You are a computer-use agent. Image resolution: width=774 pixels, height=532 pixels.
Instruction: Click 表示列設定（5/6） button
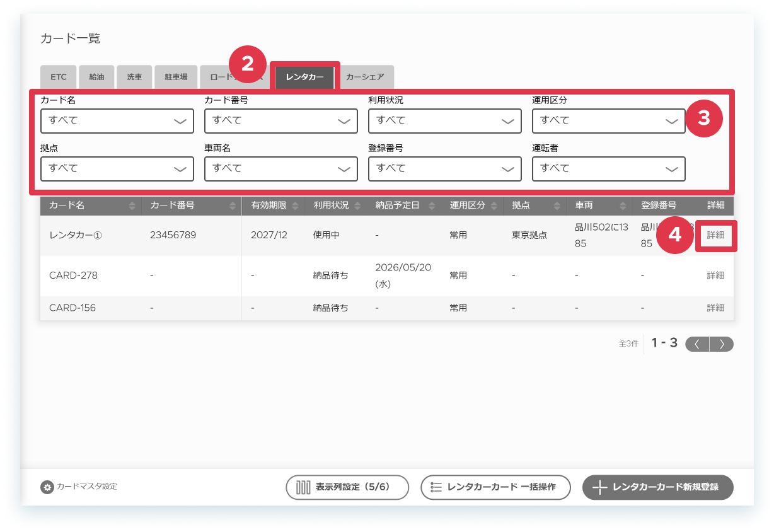347,487
